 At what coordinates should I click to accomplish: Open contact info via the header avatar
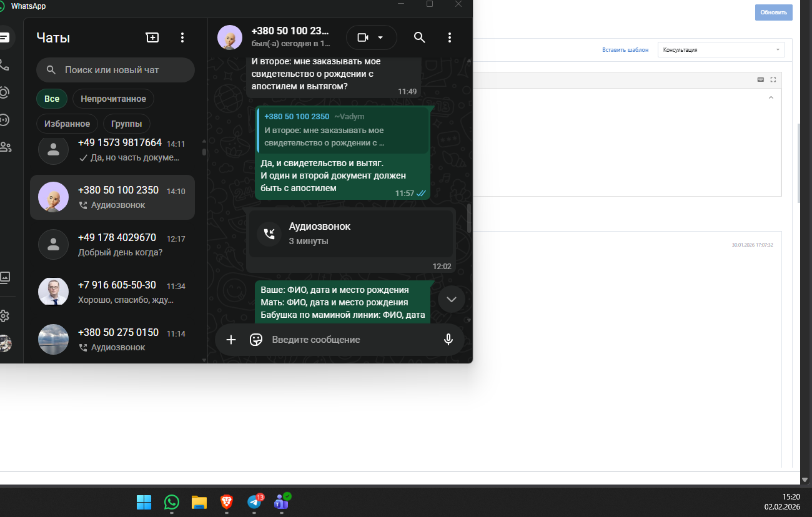(x=230, y=37)
